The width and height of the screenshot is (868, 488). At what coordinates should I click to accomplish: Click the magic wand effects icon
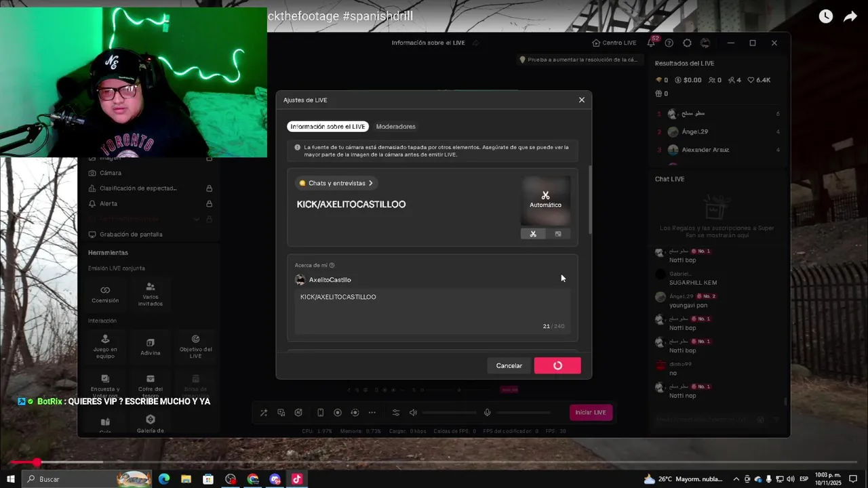264,413
